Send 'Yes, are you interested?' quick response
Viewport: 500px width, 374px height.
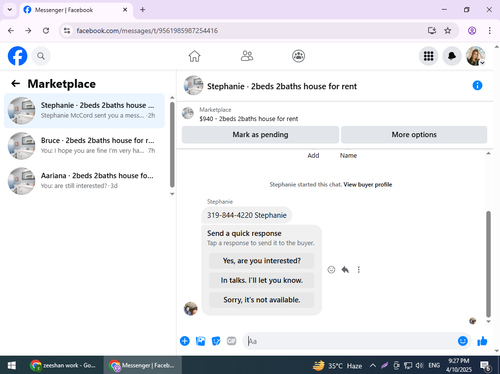262,261
